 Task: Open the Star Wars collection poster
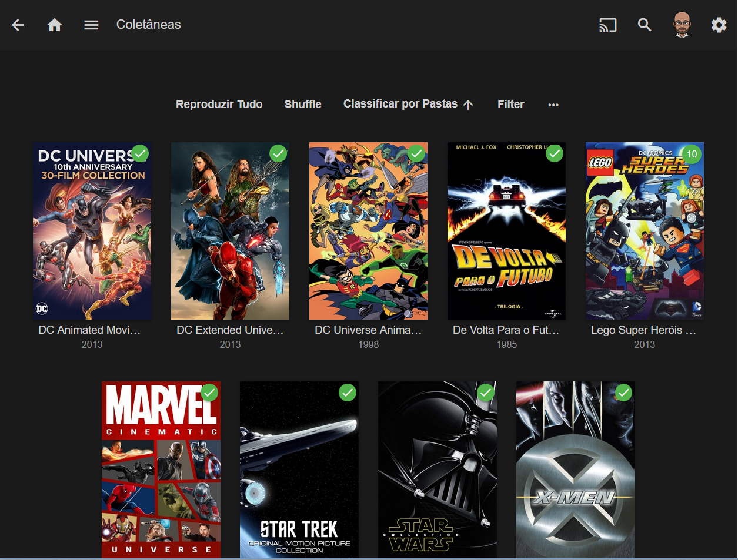point(438,470)
